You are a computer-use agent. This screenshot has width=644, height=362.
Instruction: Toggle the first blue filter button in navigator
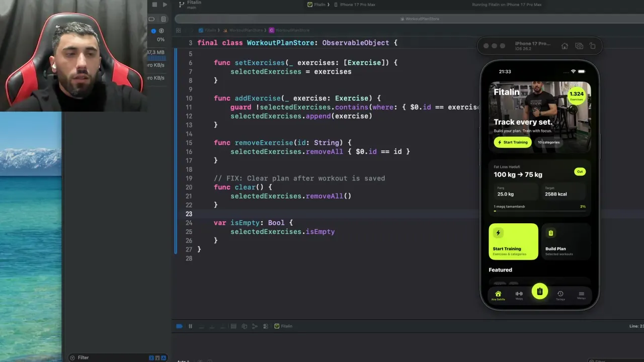[x=151, y=357]
